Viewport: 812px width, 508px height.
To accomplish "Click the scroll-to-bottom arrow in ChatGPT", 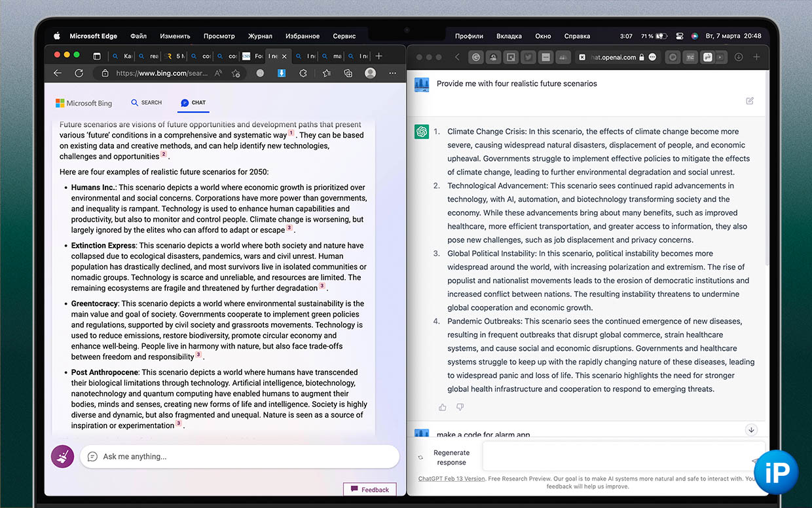I will point(751,430).
